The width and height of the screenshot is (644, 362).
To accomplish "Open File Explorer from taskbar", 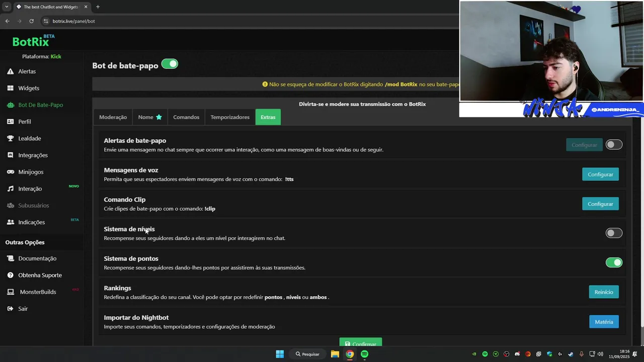I will [335, 354].
